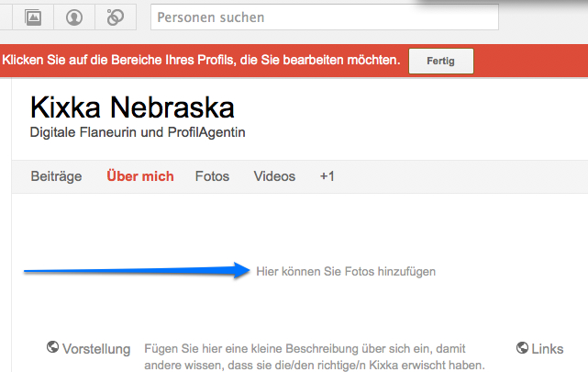Image resolution: width=588 pixels, height=372 pixels.
Task: Click into the 'Personen suchen' search field
Action: tap(324, 17)
